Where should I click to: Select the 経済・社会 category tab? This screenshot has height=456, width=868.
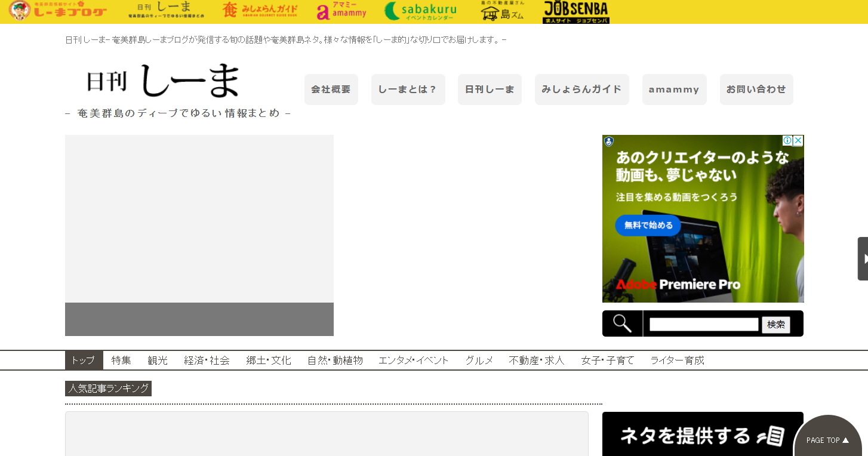[207, 361]
